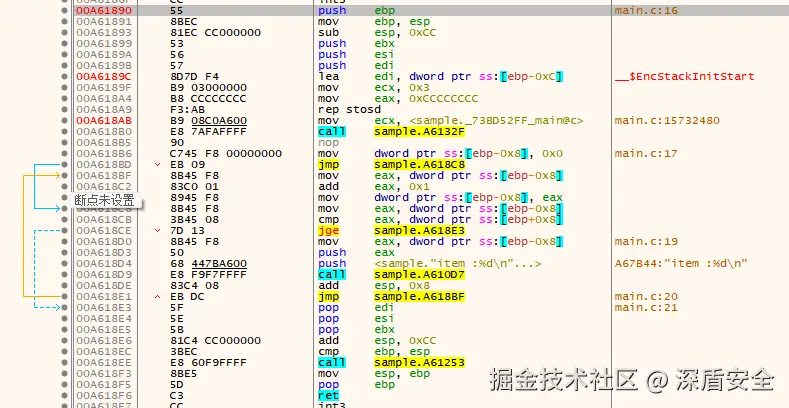Click the 'jmp sample.A618BF' instruction

point(391,297)
